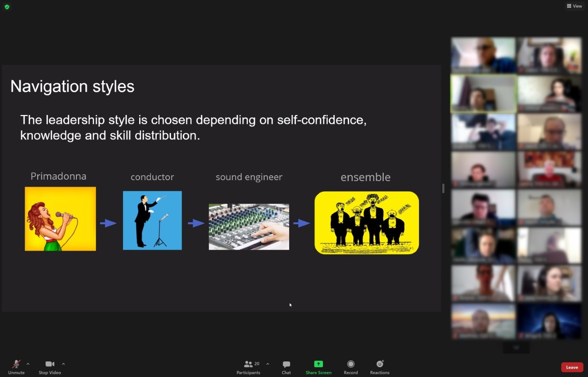588x377 pixels.
Task: Click the Stop Video camera icon
Action: (x=49, y=364)
